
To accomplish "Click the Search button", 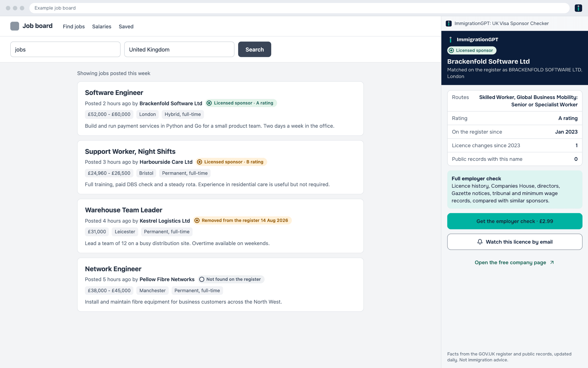I will point(255,49).
